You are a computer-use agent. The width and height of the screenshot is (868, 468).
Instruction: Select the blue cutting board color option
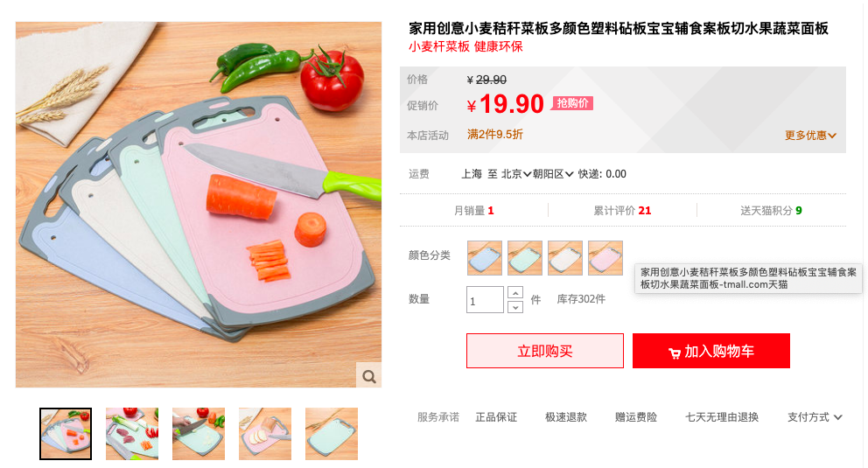click(485, 258)
